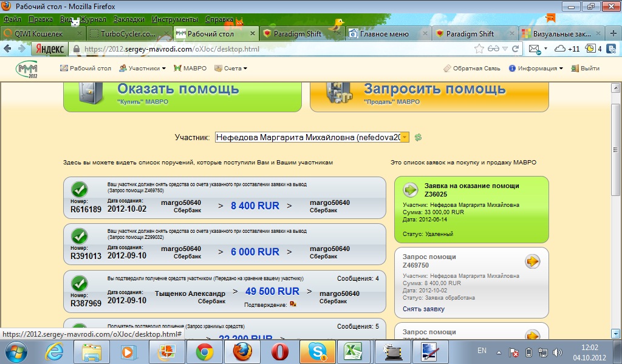Click the amount 6 000 RUR
This screenshot has width=622, height=364.
click(255, 252)
